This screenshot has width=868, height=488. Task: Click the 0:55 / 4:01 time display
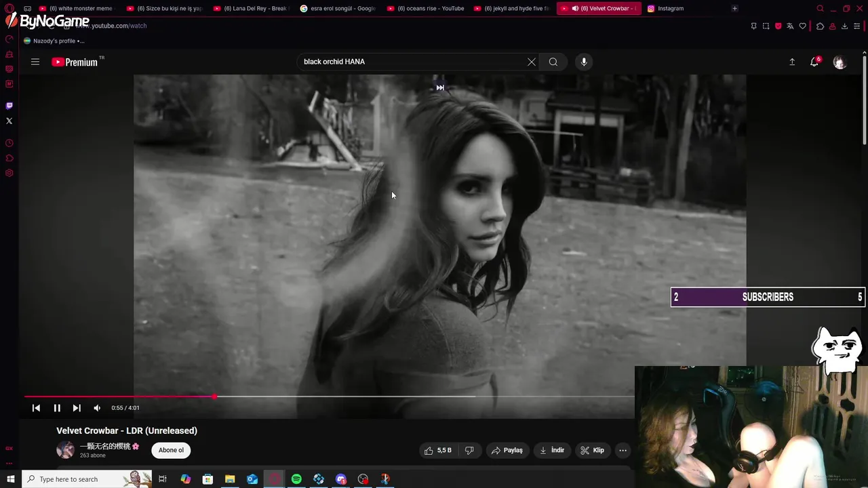(x=125, y=408)
